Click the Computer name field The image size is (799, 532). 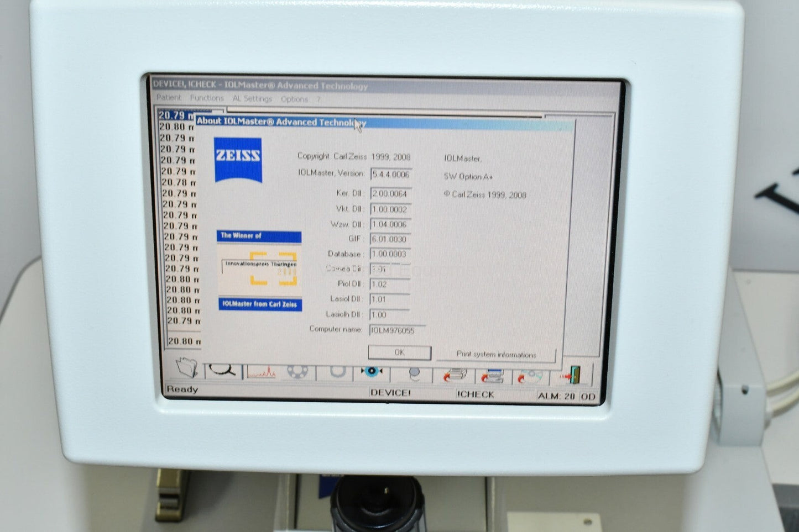(396, 330)
